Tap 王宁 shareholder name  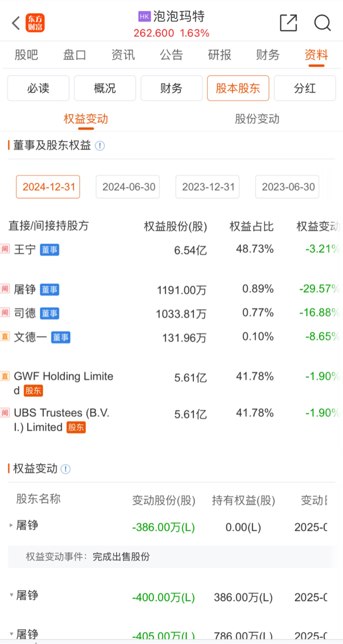tap(25, 249)
